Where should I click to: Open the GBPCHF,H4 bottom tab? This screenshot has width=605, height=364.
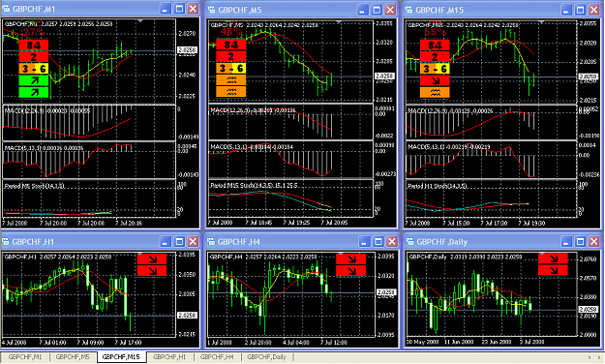pos(217,357)
